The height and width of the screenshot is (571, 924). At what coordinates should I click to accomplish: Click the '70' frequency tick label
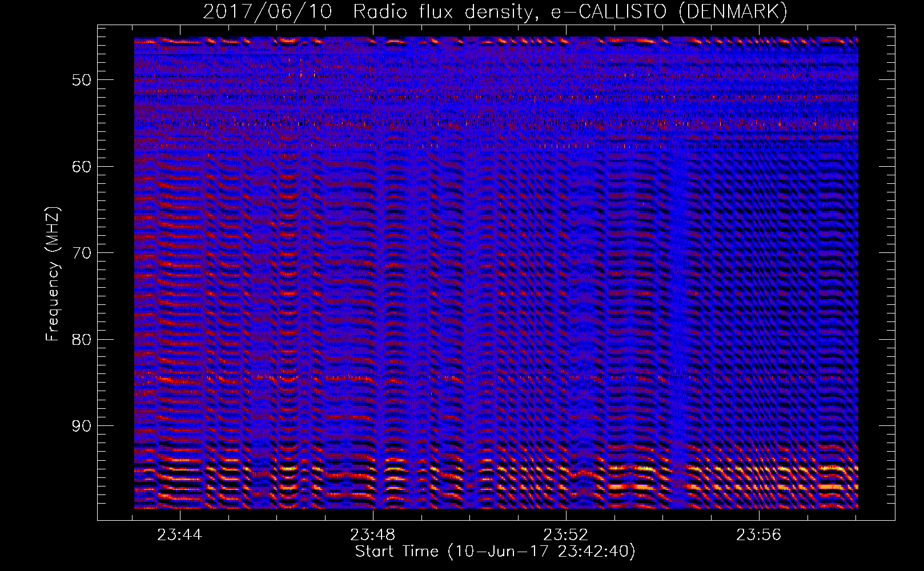tap(82, 253)
